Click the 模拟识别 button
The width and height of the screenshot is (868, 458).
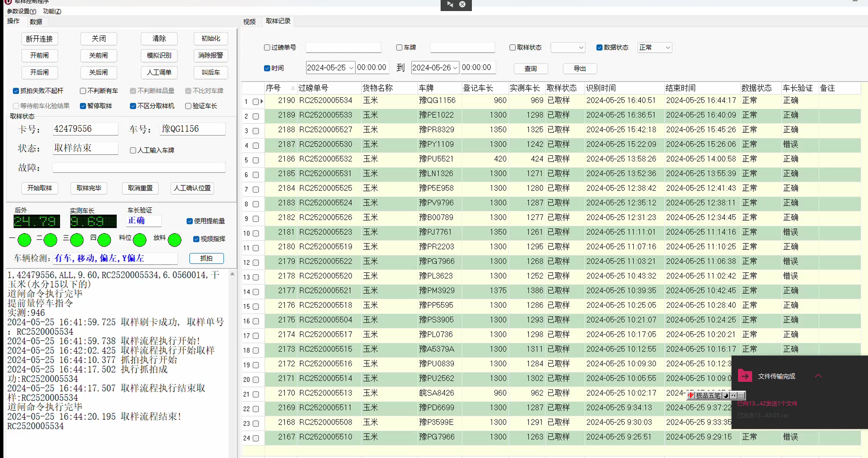[x=159, y=56]
